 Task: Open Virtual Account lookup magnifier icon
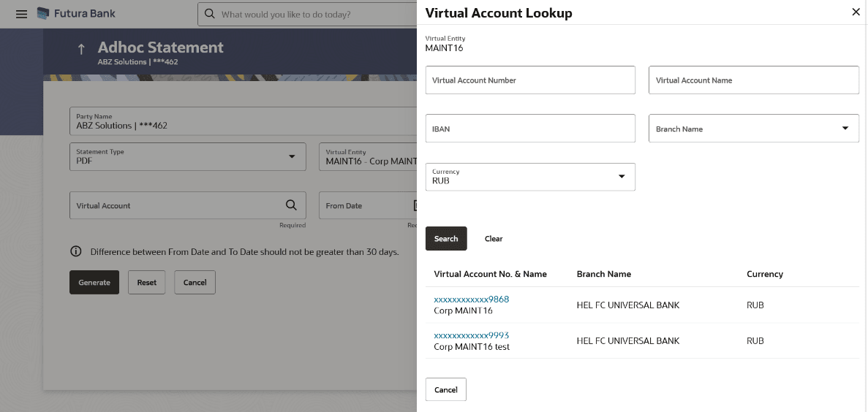291,205
